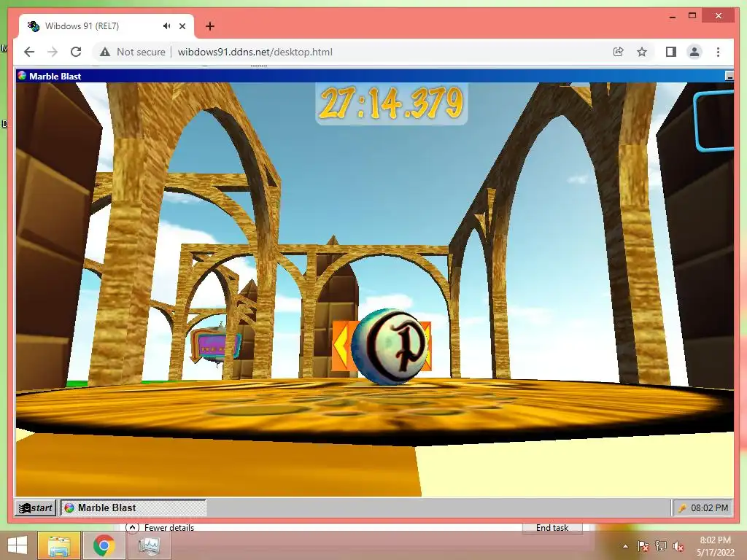
Task: Show hidden tray icons arrow
Action: coord(625,546)
